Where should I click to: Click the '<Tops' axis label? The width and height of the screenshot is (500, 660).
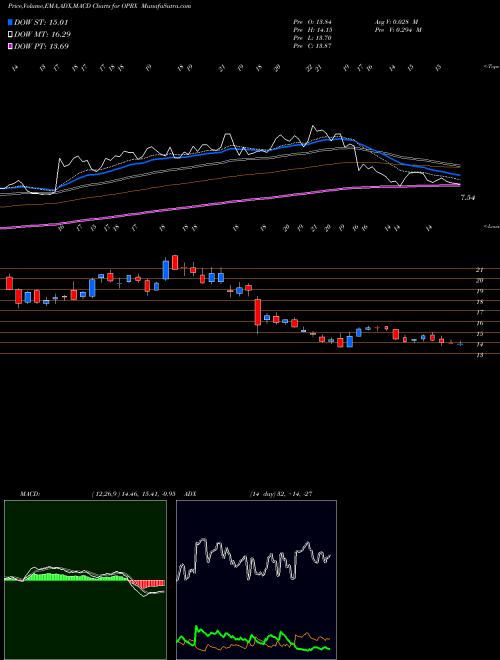click(x=491, y=67)
